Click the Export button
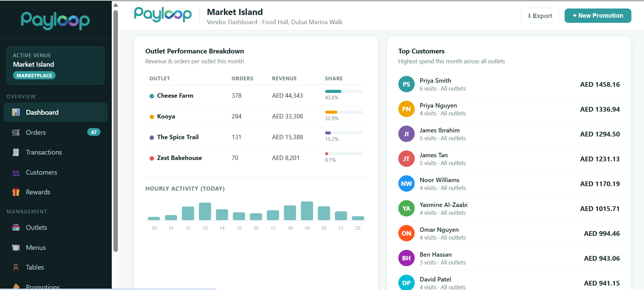The height and width of the screenshot is (290, 644). coord(540,16)
